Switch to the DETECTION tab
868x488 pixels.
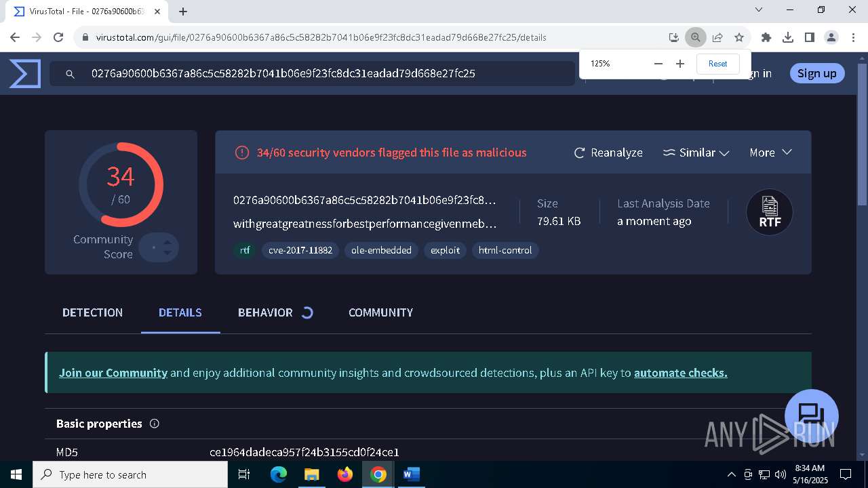click(x=93, y=312)
